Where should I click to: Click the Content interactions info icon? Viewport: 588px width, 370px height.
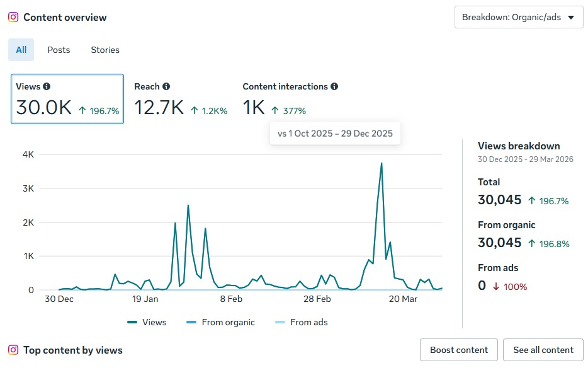click(334, 87)
